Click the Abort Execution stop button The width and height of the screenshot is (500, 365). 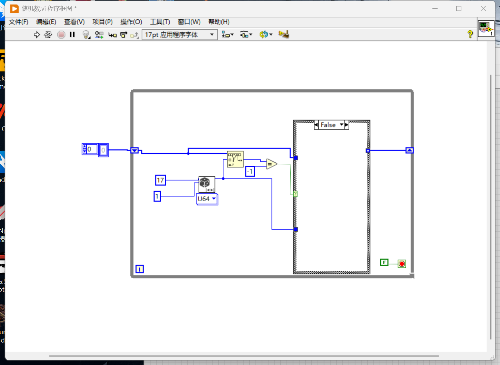61,34
